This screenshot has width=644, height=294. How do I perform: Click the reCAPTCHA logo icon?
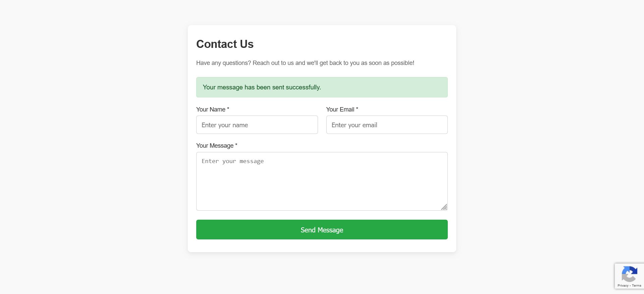[x=629, y=274]
